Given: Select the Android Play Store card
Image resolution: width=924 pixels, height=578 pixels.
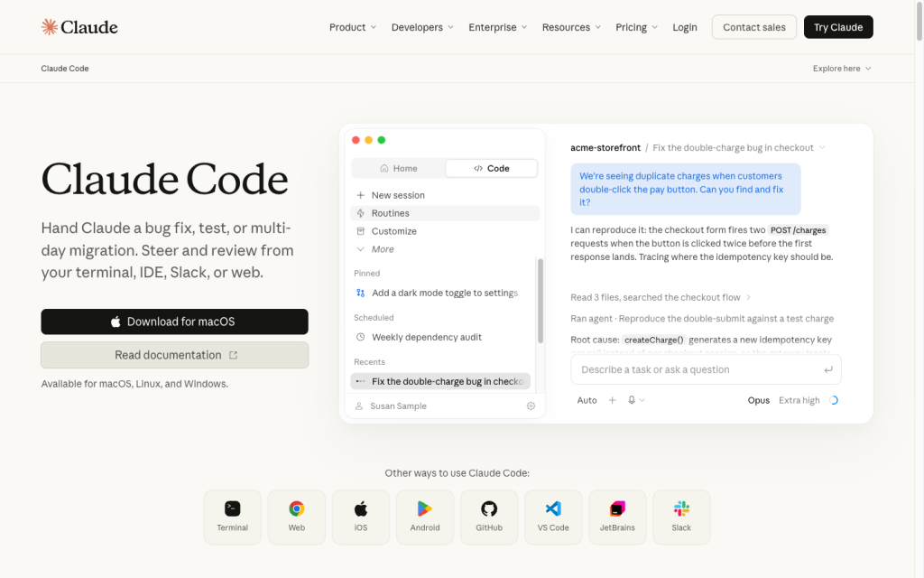Looking at the screenshot, I should [425, 517].
